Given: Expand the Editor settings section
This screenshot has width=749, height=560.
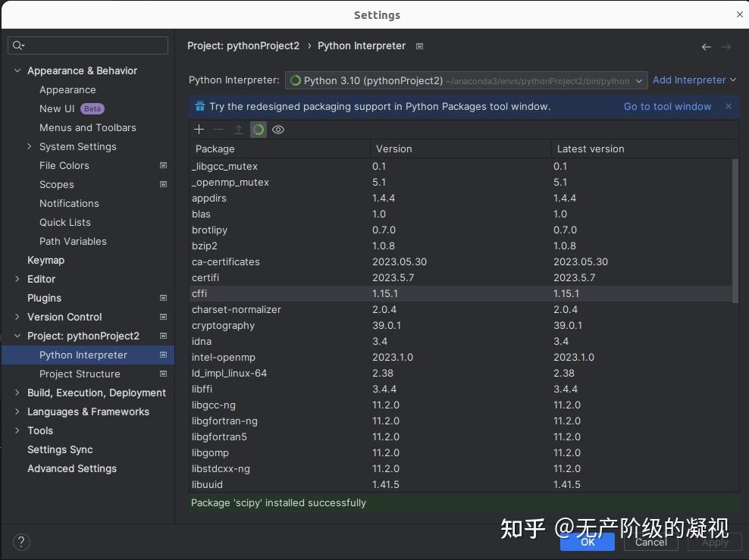Looking at the screenshot, I should [x=17, y=279].
